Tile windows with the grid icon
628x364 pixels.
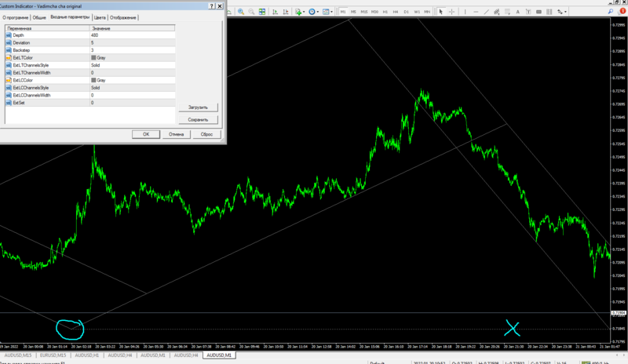[x=262, y=12]
